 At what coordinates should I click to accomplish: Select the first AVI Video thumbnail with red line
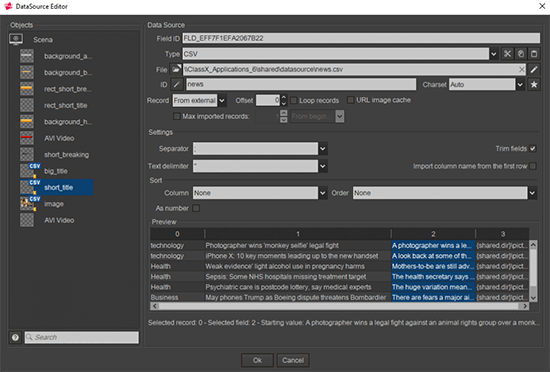point(27,138)
